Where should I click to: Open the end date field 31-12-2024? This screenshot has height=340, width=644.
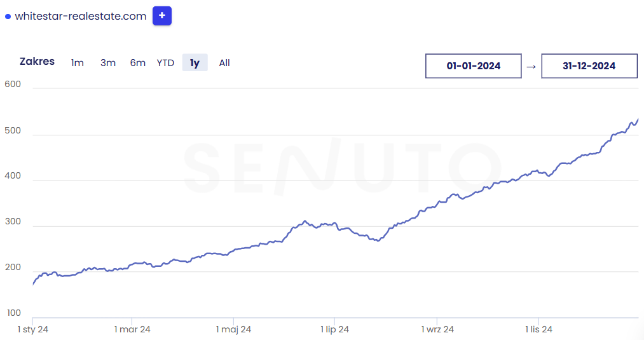pos(589,66)
